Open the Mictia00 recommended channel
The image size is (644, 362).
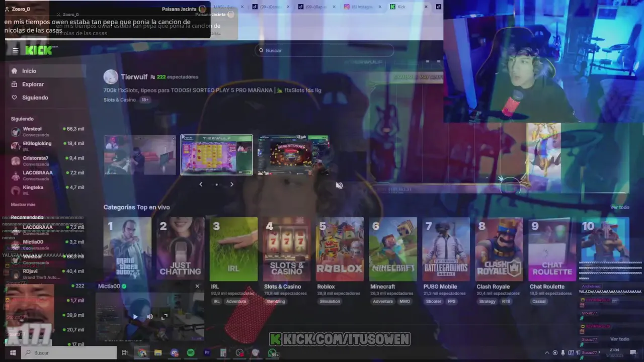point(47,244)
